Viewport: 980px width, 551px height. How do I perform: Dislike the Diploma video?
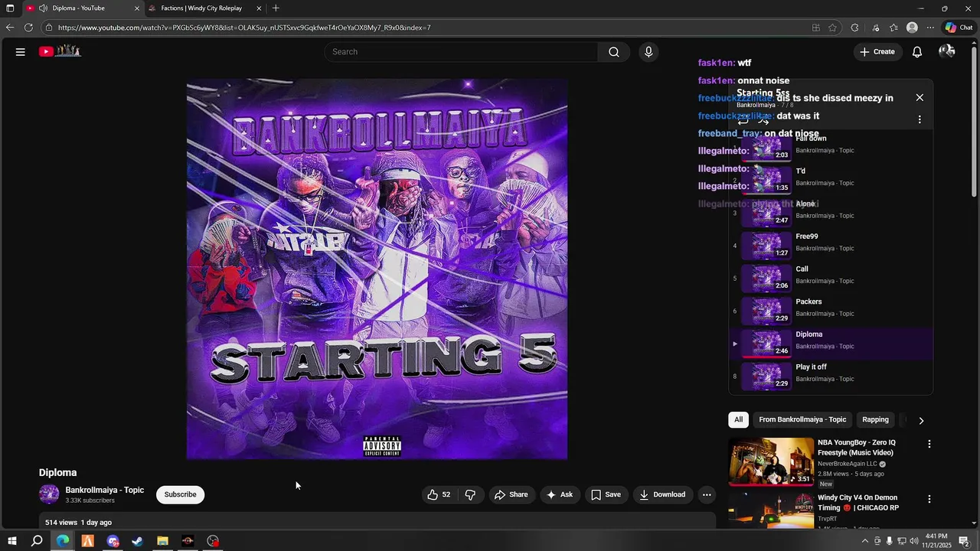pyautogui.click(x=470, y=494)
